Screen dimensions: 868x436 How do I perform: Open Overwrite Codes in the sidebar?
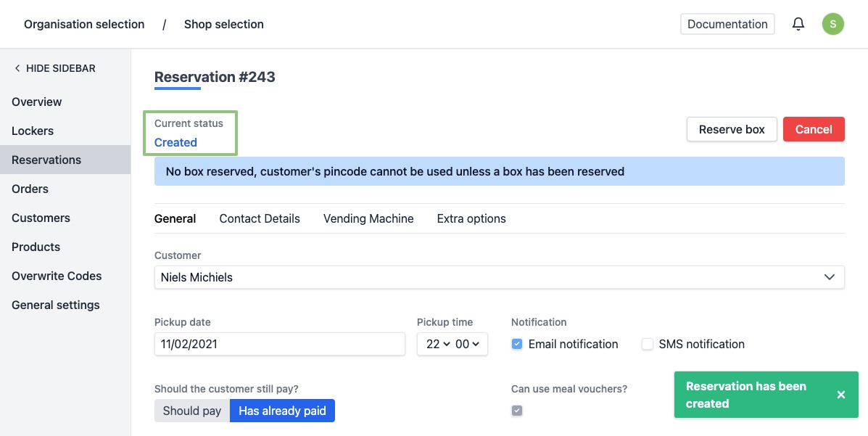[x=57, y=276]
